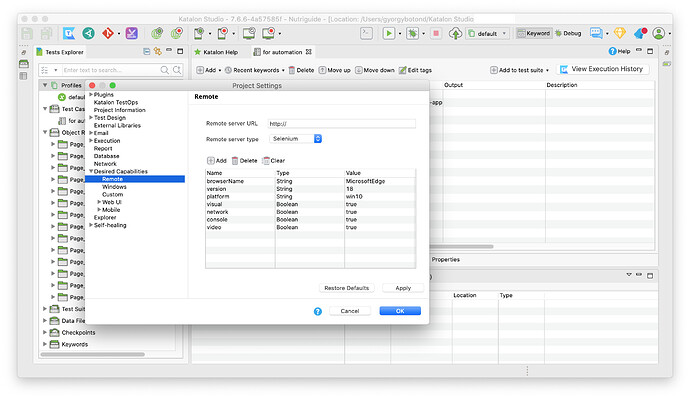This screenshot has width=690, height=399.
Task: Click Edit tags in the test case toolbar
Action: point(415,70)
